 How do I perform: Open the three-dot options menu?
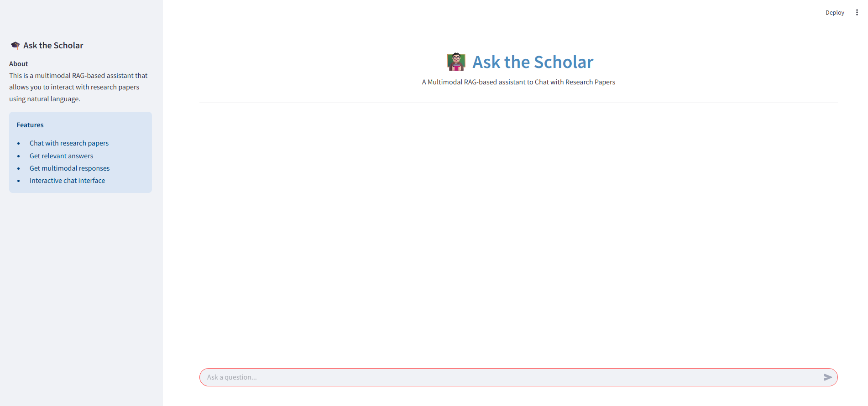click(x=857, y=12)
